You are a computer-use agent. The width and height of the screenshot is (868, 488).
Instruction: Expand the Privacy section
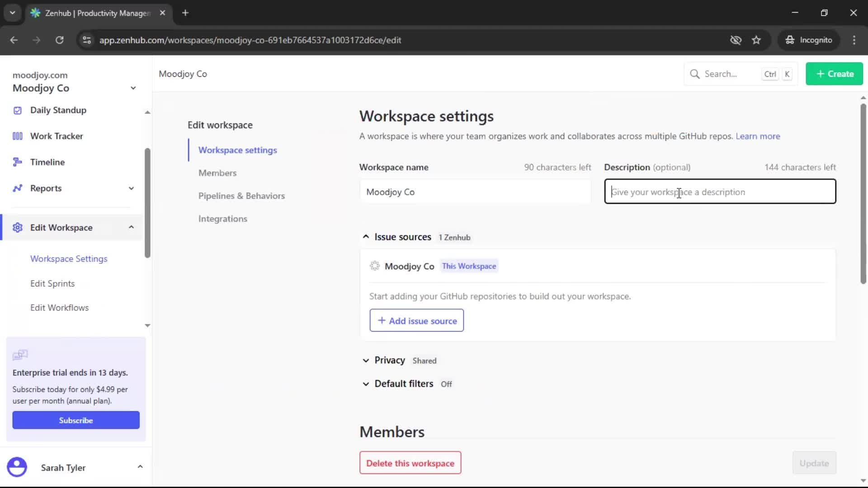pos(365,360)
